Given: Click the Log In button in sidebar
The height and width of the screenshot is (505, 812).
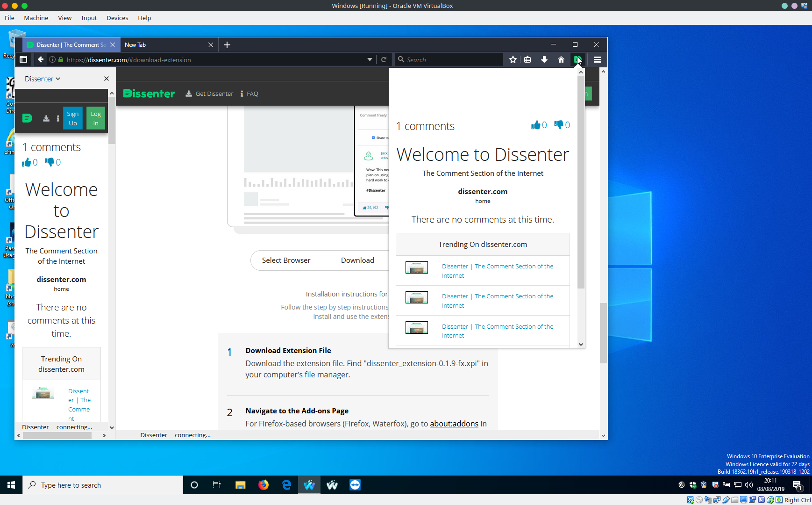Looking at the screenshot, I should click(x=96, y=118).
